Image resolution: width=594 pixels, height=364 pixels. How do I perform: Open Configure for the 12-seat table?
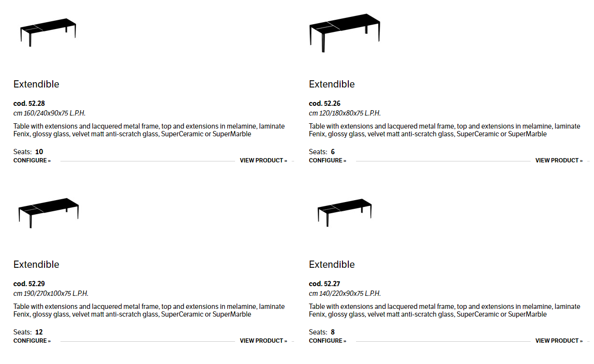(x=32, y=341)
